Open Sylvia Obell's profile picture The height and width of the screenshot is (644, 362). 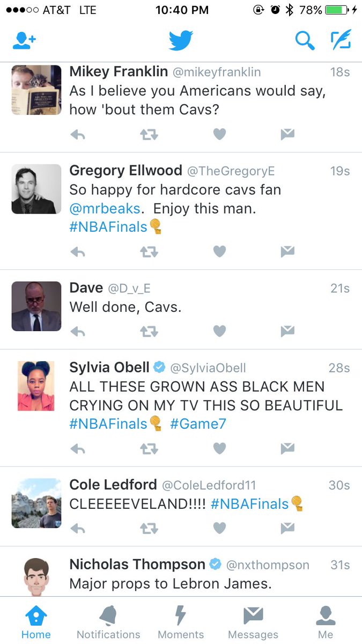(x=36, y=386)
